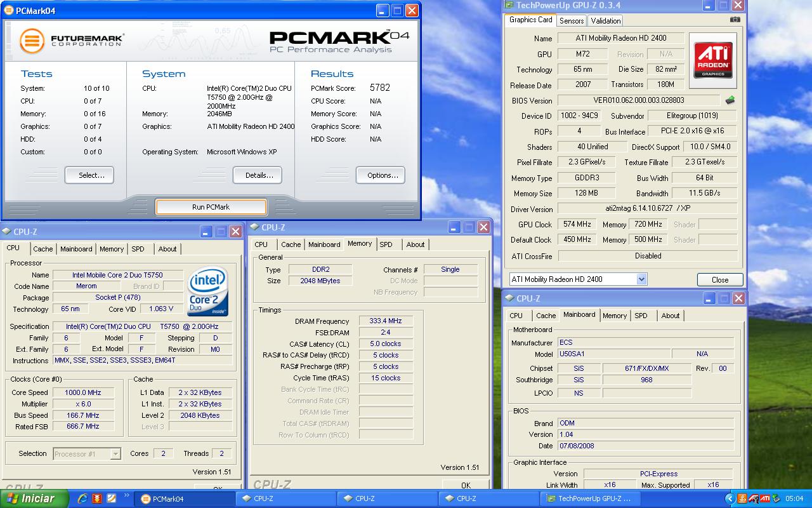Click the taskbar clock showing 05:04
The height and width of the screenshot is (508, 812).
(x=794, y=498)
